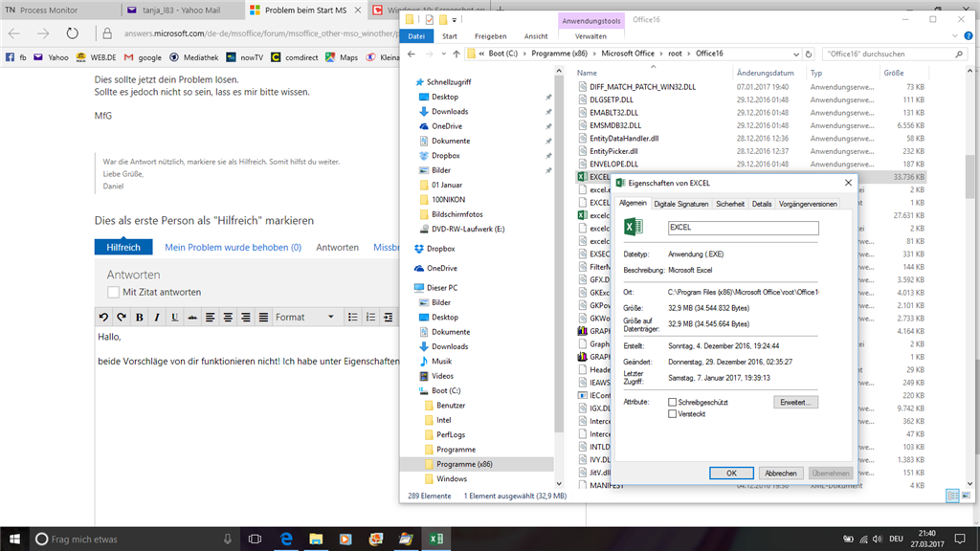Viewport: 980px width, 551px height.
Task: Mark the answer as Hilfreich
Action: coord(123,248)
